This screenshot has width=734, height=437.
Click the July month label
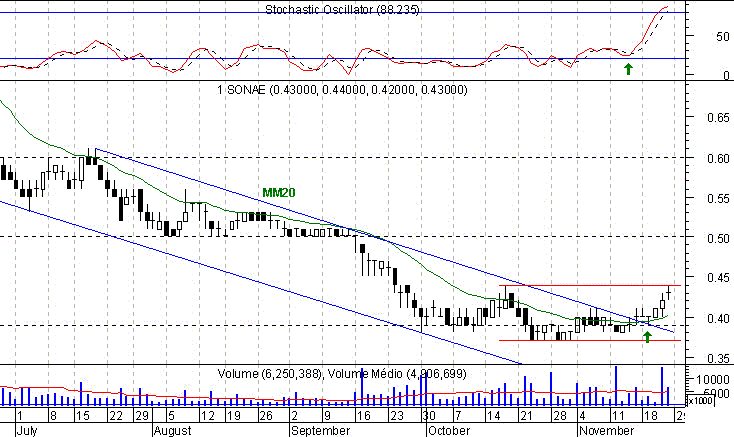27,430
